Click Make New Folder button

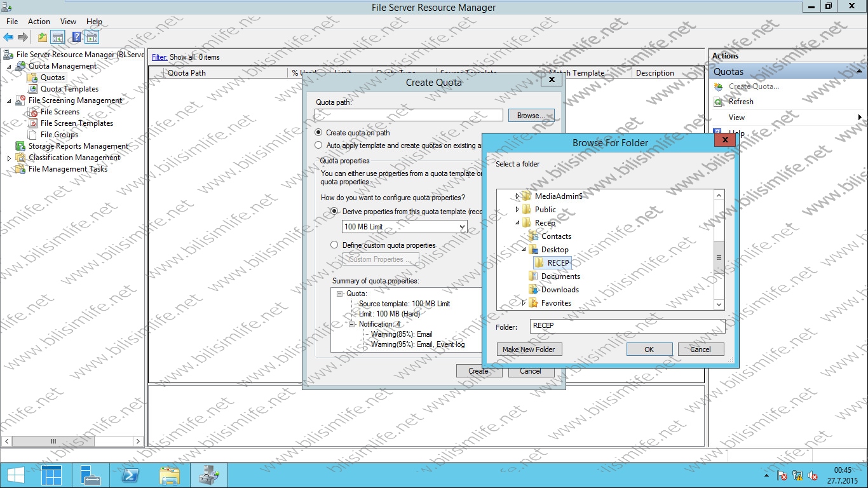529,349
